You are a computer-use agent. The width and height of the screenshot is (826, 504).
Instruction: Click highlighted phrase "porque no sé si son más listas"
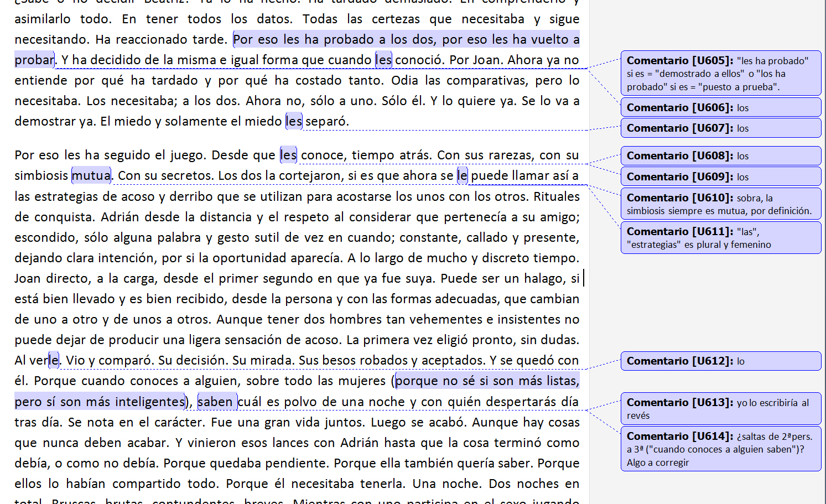tap(487, 381)
